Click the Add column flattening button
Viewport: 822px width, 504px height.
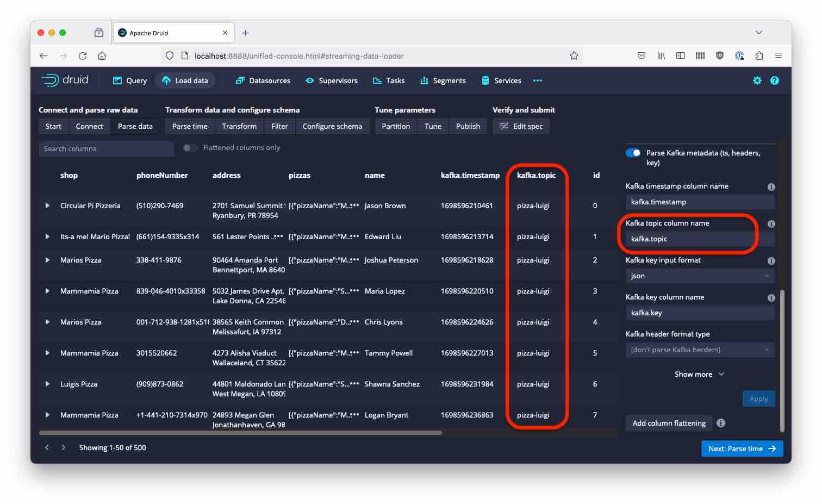pyautogui.click(x=668, y=422)
